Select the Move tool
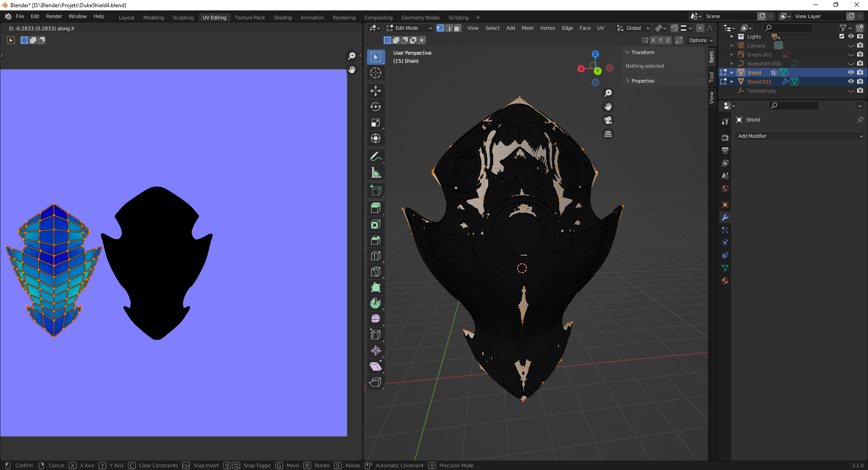Screen dimensions: 868x470 coord(376,91)
